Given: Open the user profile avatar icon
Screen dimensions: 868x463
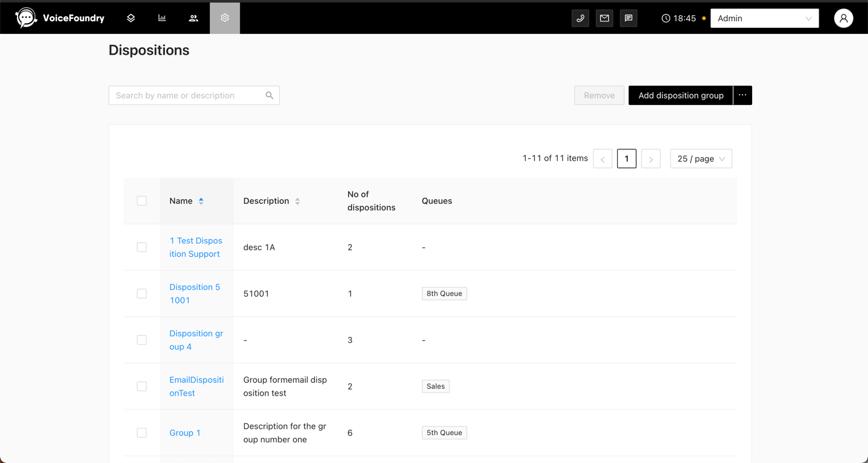Looking at the screenshot, I should click(844, 18).
